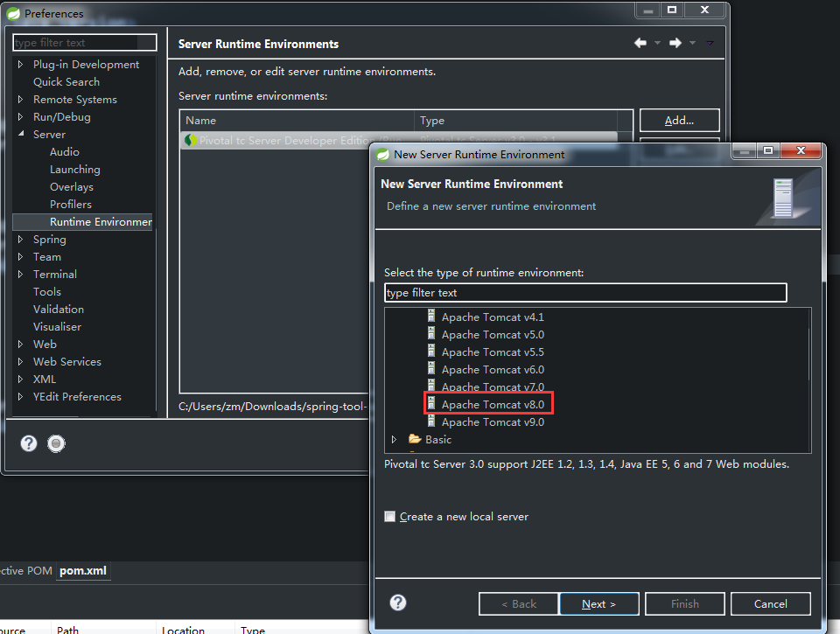The image size is (840, 634).
Task: Click the Preferences window title icon
Action: click(x=13, y=13)
